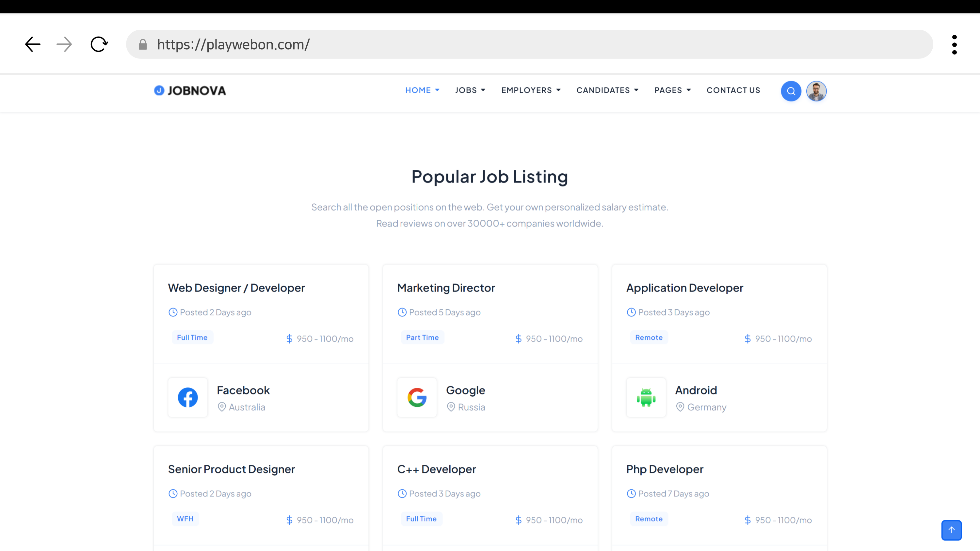Click the blue search icon button
This screenshot has height=551, width=980.
791,91
